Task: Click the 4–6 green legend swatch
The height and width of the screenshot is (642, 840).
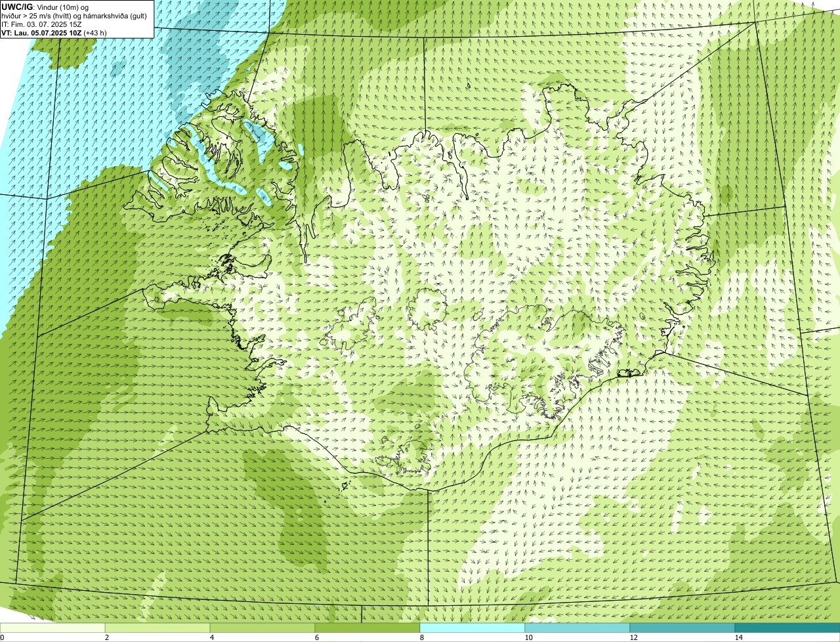Action: (x=262, y=628)
